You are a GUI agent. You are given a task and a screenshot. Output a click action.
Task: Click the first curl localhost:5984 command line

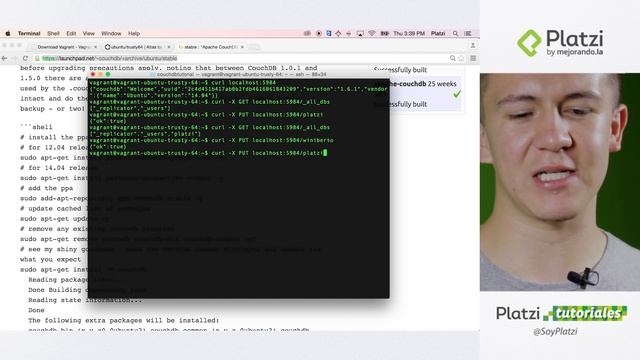pyautogui.click(x=182, y=82)
